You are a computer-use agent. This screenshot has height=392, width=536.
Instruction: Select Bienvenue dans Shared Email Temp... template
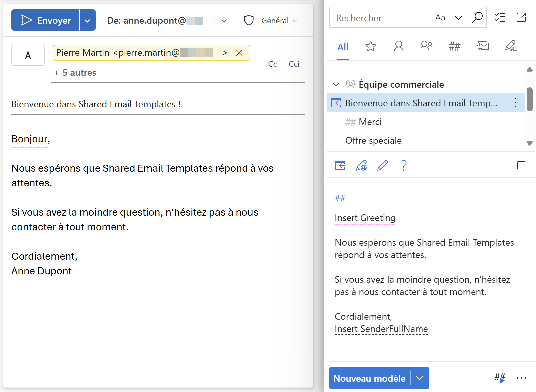pos(421,103)
